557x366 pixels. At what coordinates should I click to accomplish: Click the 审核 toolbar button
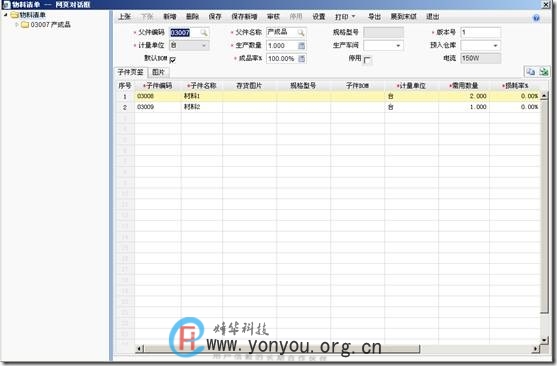[x=273, y=16]
